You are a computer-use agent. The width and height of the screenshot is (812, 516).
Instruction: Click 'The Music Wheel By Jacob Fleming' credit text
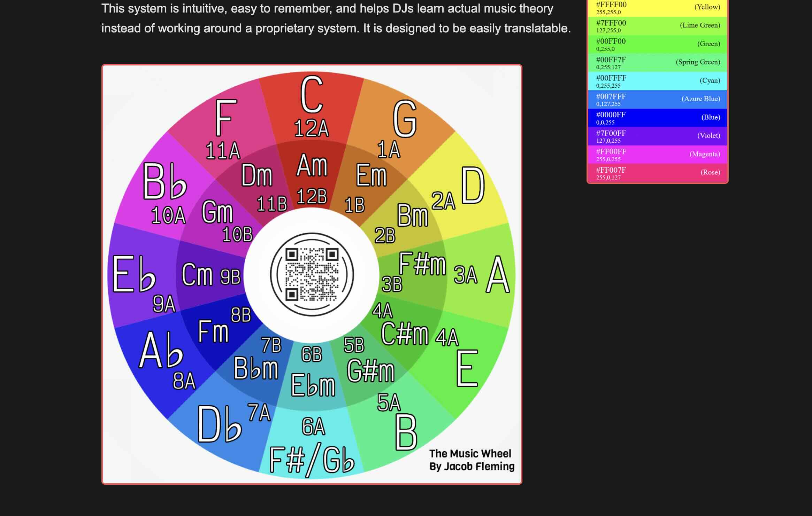470,460
